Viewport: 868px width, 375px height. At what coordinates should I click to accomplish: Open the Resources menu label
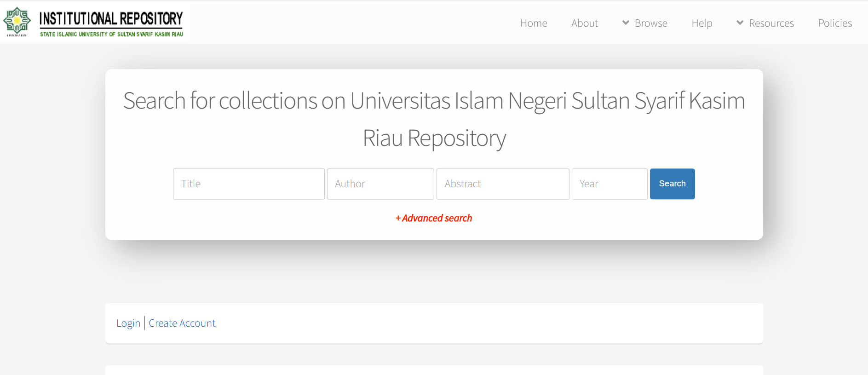click(x=771, y=23)
